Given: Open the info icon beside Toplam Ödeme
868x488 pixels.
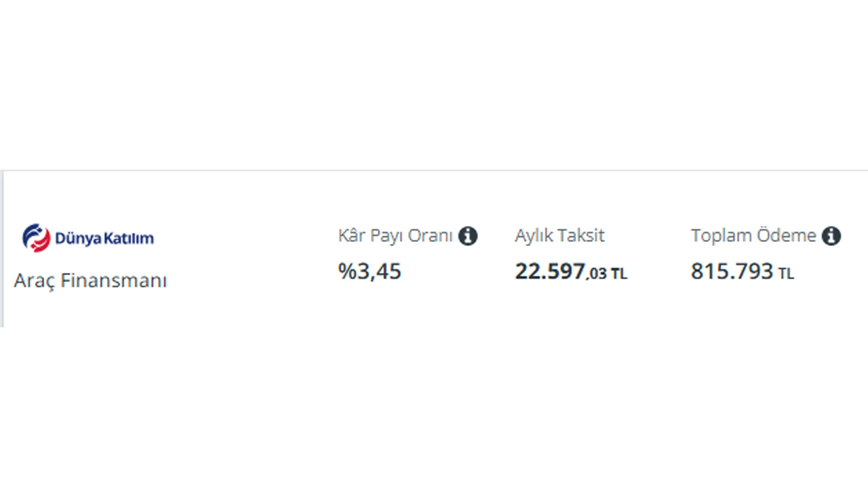Looking at the screenshot, I should point(831,236).
